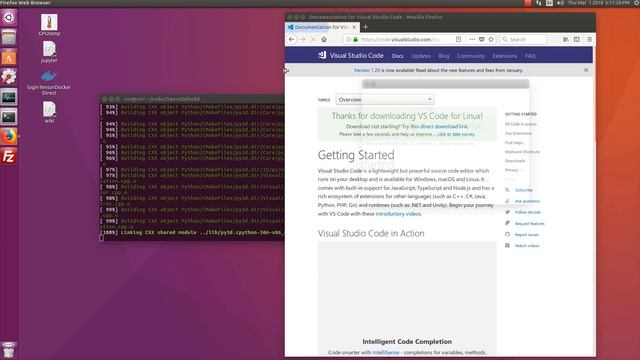Jump to VS Code in Action section
Screen dimensions: 640x360
point(521,124)
